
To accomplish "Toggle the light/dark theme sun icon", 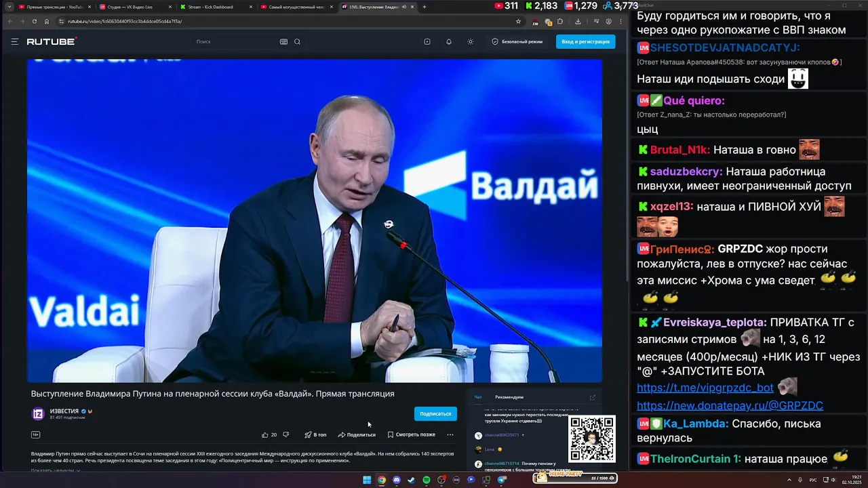I will coord(471,41).
